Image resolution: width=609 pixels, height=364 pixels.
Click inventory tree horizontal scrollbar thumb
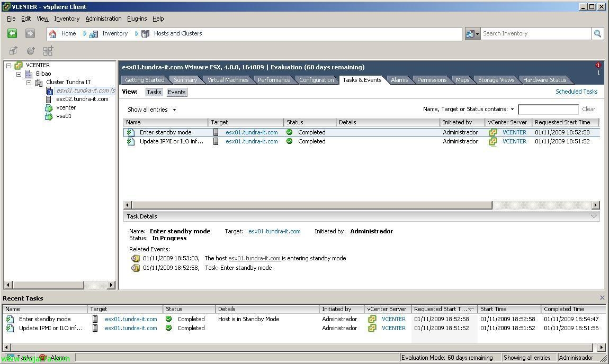tap(48, 285)
